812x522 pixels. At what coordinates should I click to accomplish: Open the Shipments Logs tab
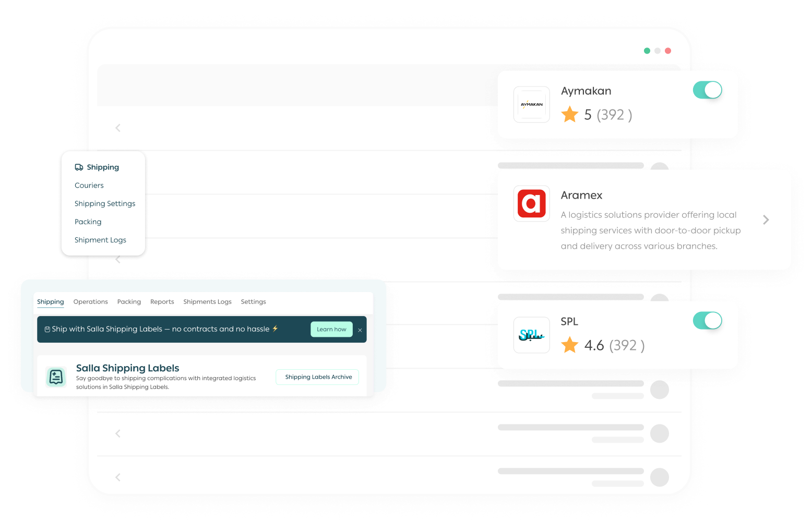point(207,302)
